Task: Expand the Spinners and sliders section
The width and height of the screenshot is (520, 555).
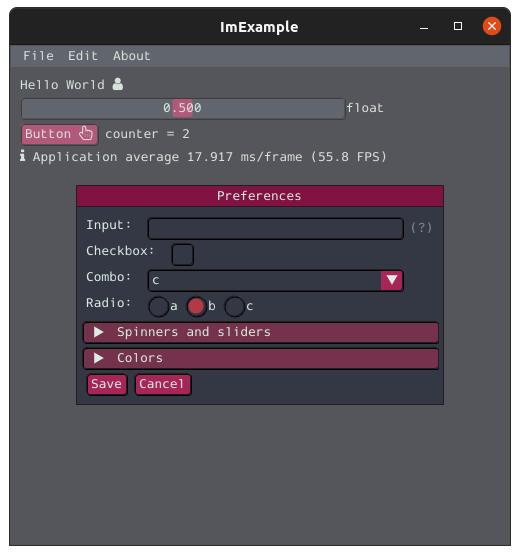Action: pyautogui.click(x=261, y=332)
